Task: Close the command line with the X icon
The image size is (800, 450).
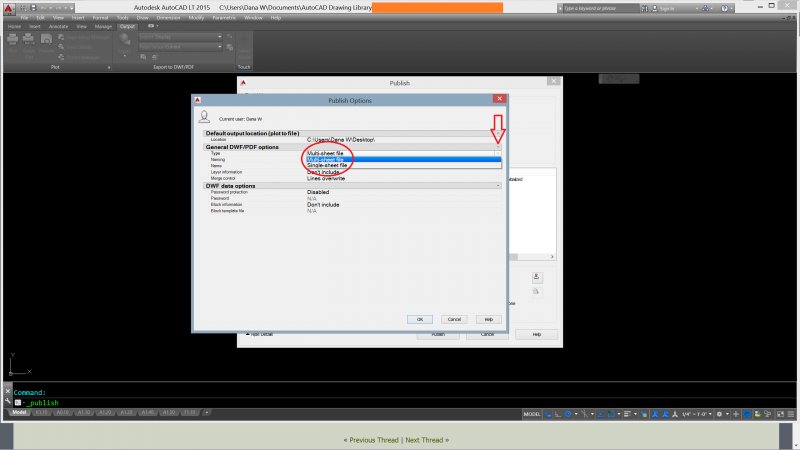Action: (x=8, y=391)
